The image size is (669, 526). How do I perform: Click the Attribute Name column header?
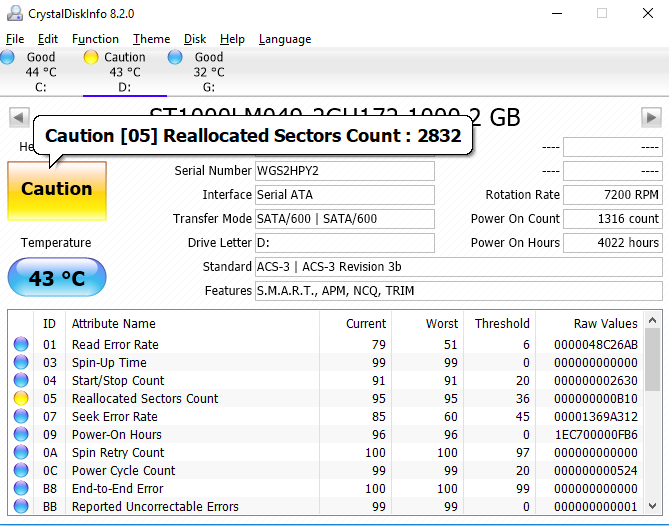point(192,324)
